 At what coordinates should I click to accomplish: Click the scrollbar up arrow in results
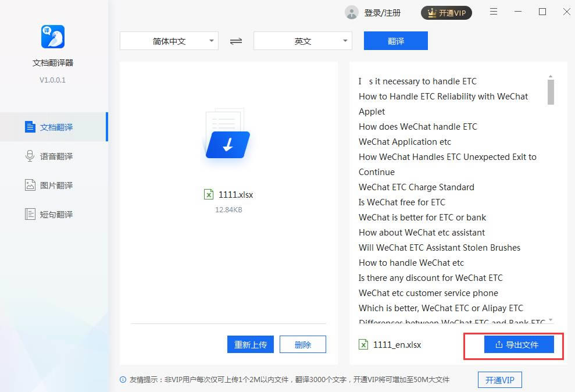tap(551, 76)
